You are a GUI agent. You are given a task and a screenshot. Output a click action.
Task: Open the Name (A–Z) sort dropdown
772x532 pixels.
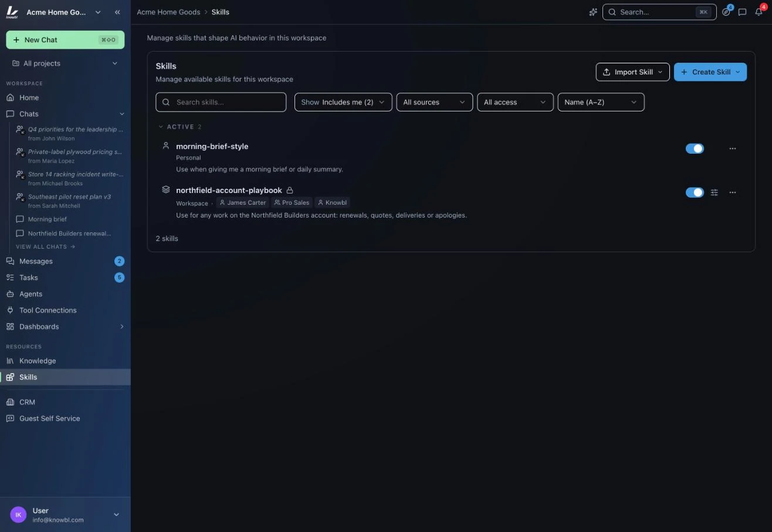coord(601,102)
